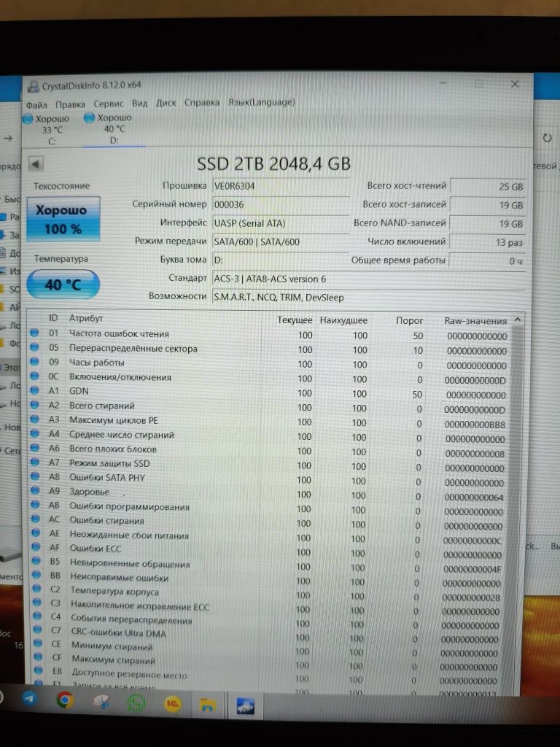This screenshot has width=560, height=747.
Task: Open WhatsApp from the taskbar
Action: click(136, 703)
